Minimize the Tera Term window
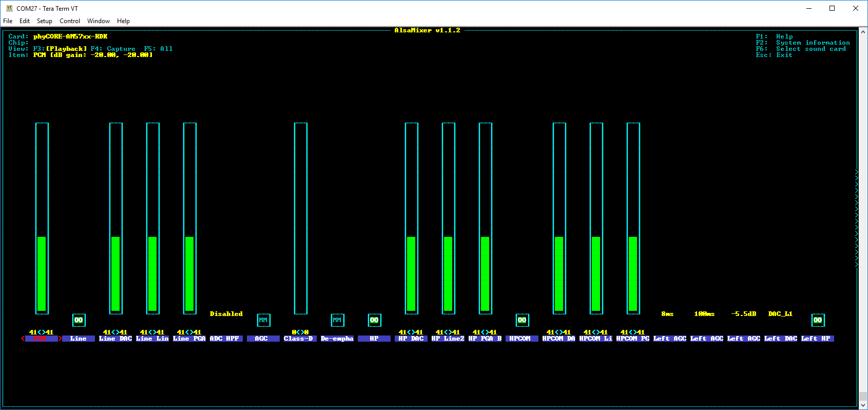 click(809, 8)
